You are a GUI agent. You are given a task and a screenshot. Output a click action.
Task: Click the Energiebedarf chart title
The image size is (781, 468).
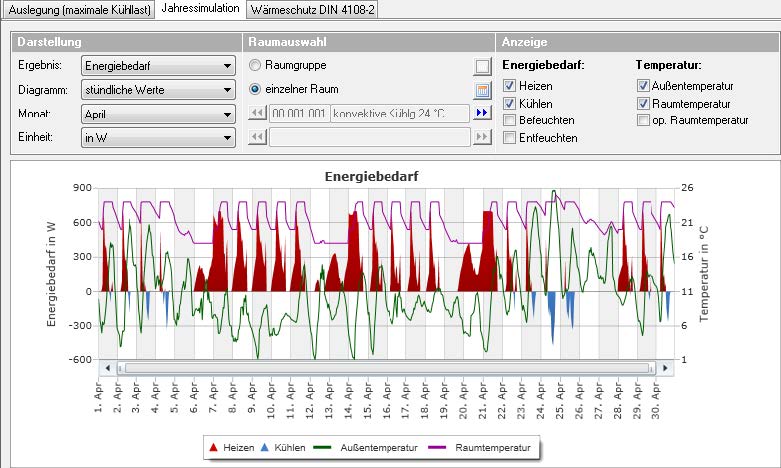coord(372,176)
